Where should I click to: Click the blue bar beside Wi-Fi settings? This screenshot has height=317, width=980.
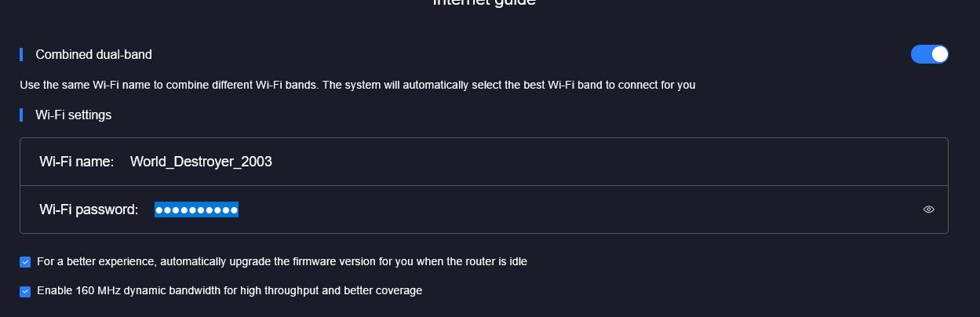21,115
